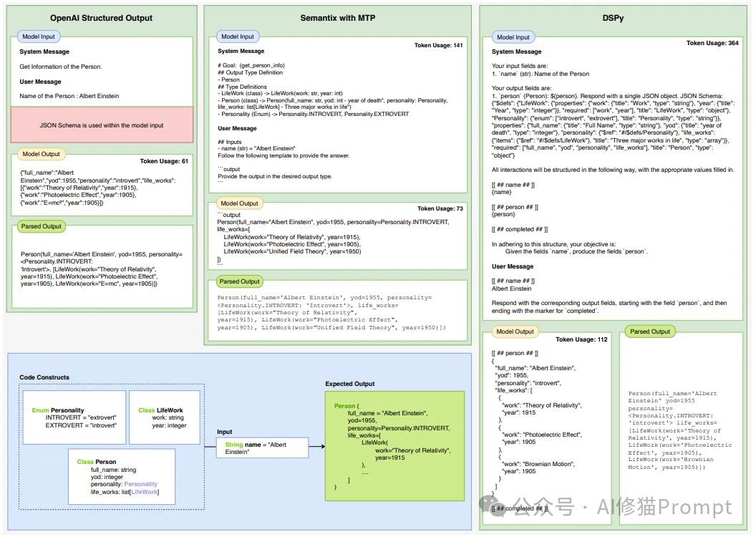Click "Respond with the corresponding output fields" sentence
756x537 pixels.
609,307
